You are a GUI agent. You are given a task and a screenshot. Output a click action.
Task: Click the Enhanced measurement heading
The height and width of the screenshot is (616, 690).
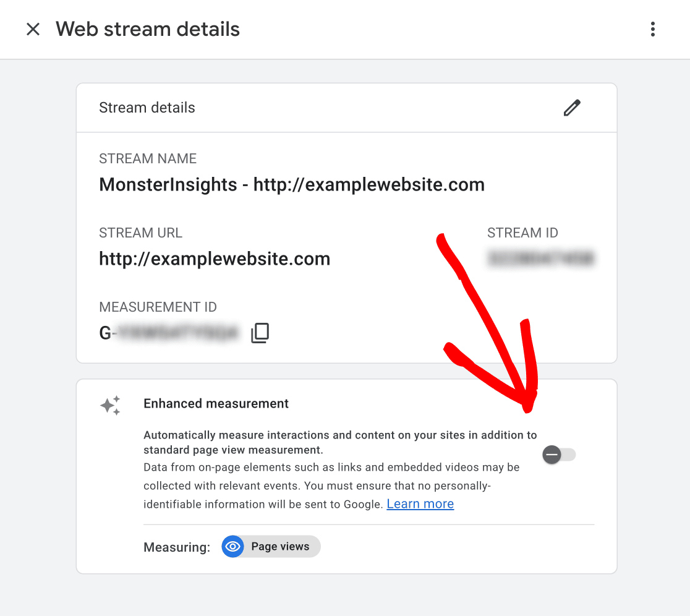[216, 404]
